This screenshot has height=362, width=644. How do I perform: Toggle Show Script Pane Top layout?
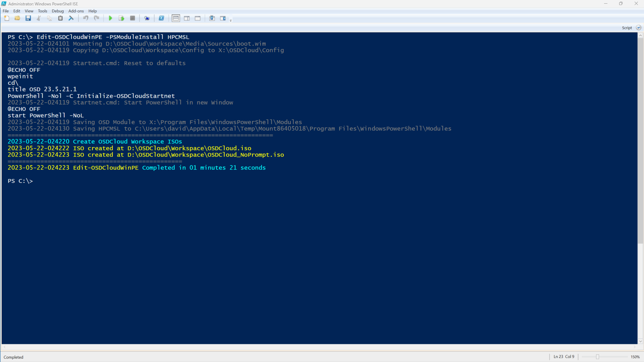tap(176, 18)
